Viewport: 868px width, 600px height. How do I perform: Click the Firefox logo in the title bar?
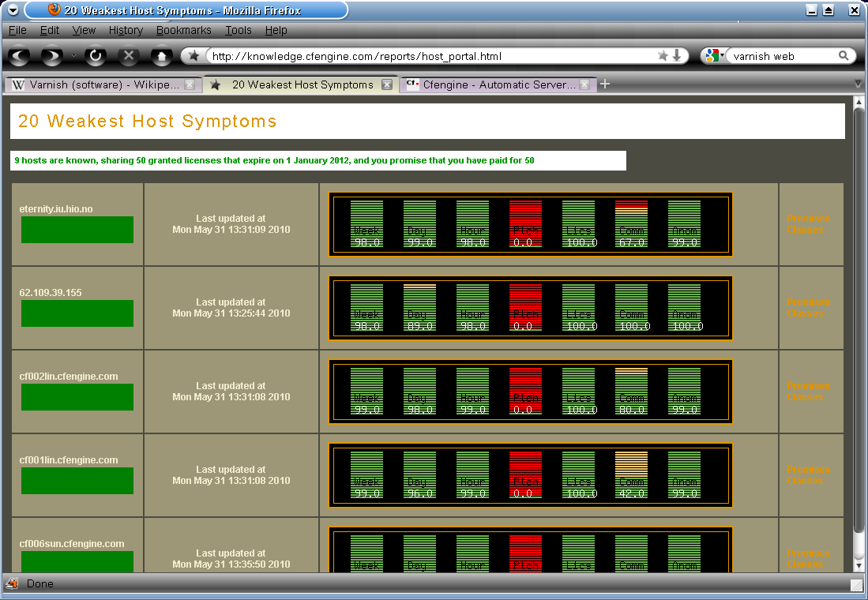click(54, 9)
